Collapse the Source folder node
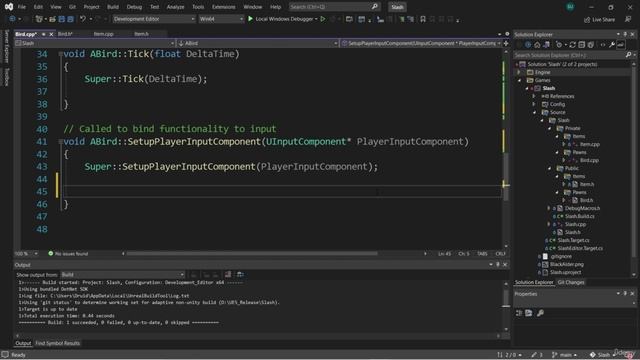The width and height of the screenshot is (640, 360). click(534, 112)
